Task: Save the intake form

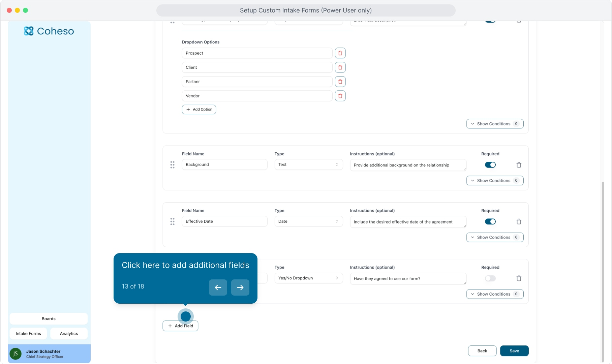Action: [514, 351]
